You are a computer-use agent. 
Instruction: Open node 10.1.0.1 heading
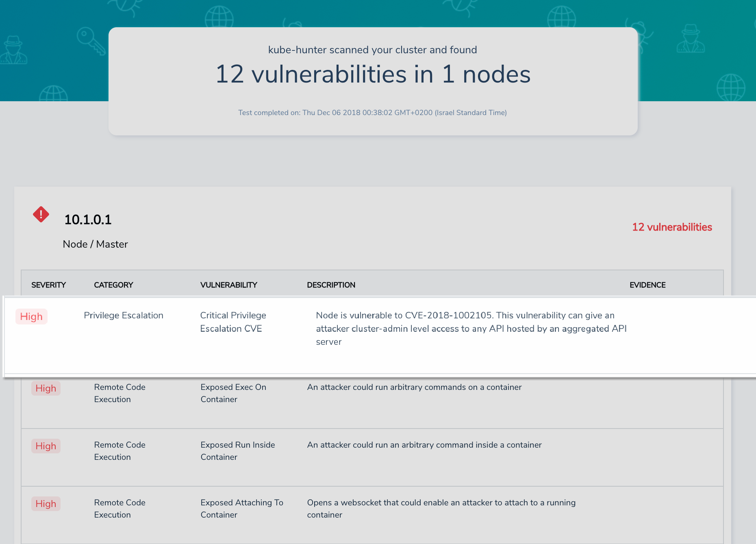[x=88, y=220]
